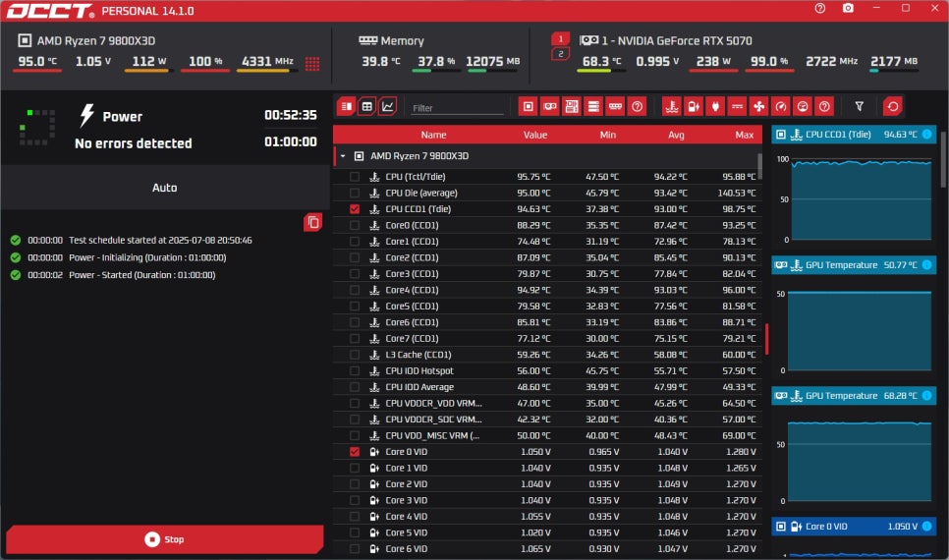Toggle the GPU hardware filter icon
This screenshot has width=949, height=560.
[x=550, y=106]
